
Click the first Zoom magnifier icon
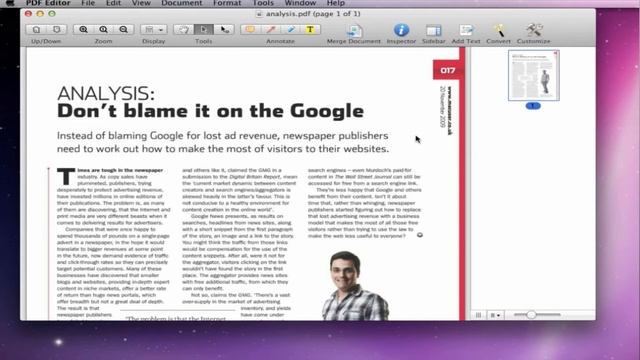pyautogui.click(x=83, y=29)
